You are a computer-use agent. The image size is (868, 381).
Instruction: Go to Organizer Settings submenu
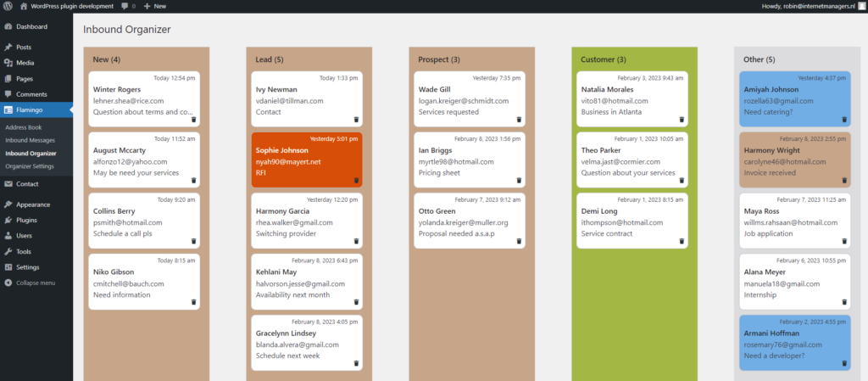tap(31, 165)
